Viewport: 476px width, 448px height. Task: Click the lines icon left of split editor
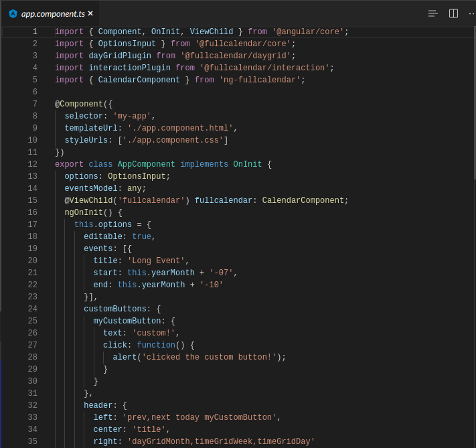[x=432, y=13]
